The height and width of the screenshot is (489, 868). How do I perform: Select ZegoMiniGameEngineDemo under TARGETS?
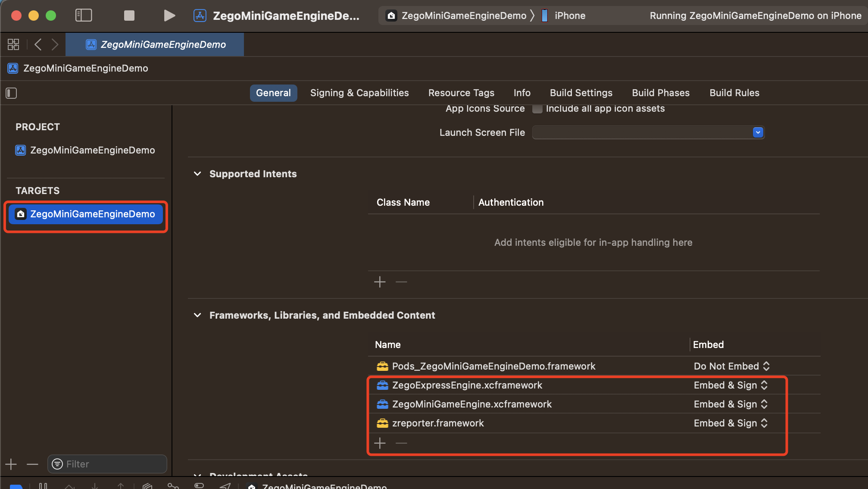coord(85,214)
